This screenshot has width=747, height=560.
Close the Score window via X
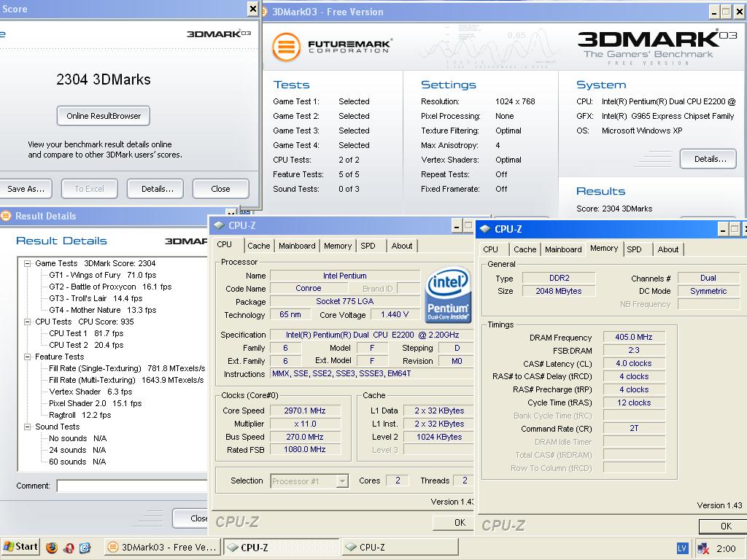coord(253,9)
